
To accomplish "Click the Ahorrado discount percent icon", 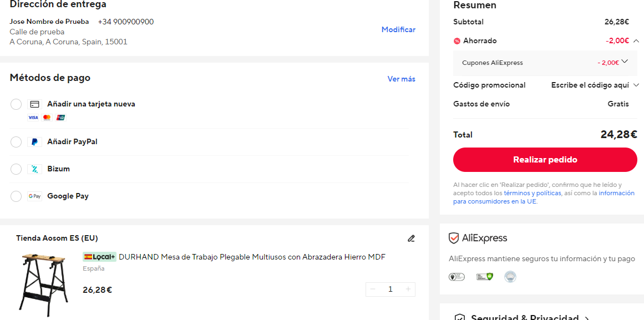I will pyautogui.click(x=457, y=41).
